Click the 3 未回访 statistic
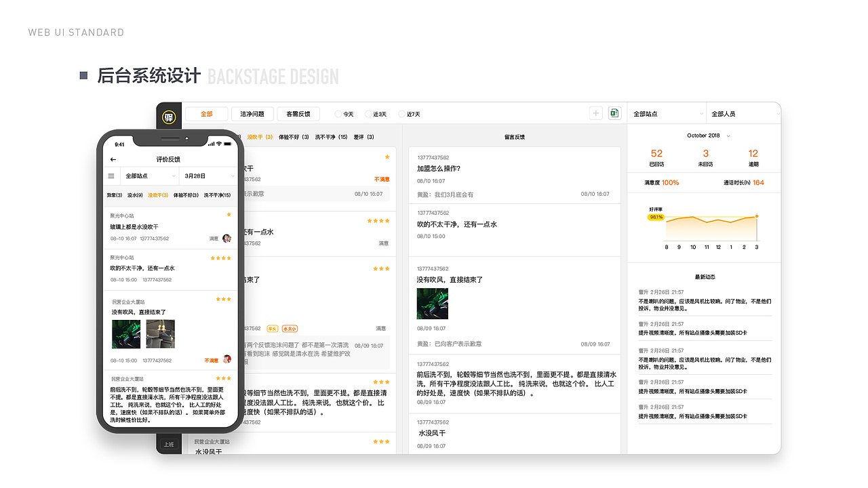Screen dimensions: 868x488 [x=705, y=157]
